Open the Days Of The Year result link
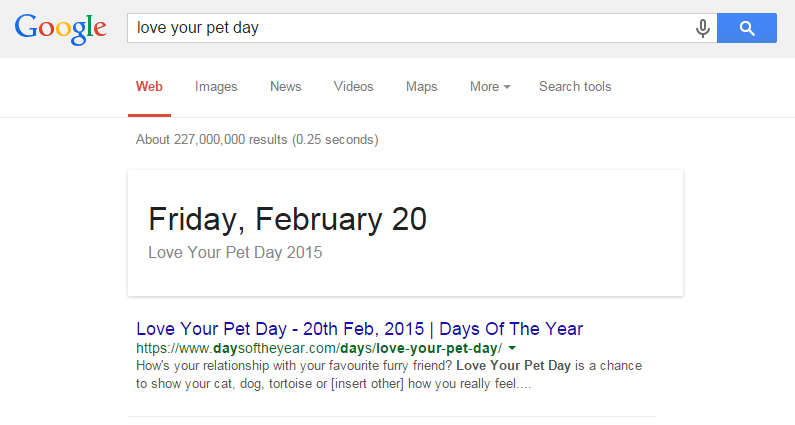This screenshot has height=425, width=795. (x=359, y=328)
